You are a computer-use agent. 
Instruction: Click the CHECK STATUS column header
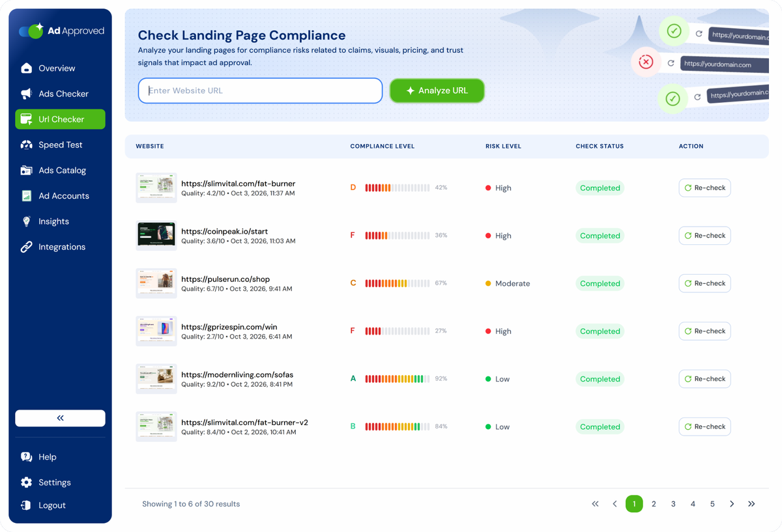click(x=600, y=147)
